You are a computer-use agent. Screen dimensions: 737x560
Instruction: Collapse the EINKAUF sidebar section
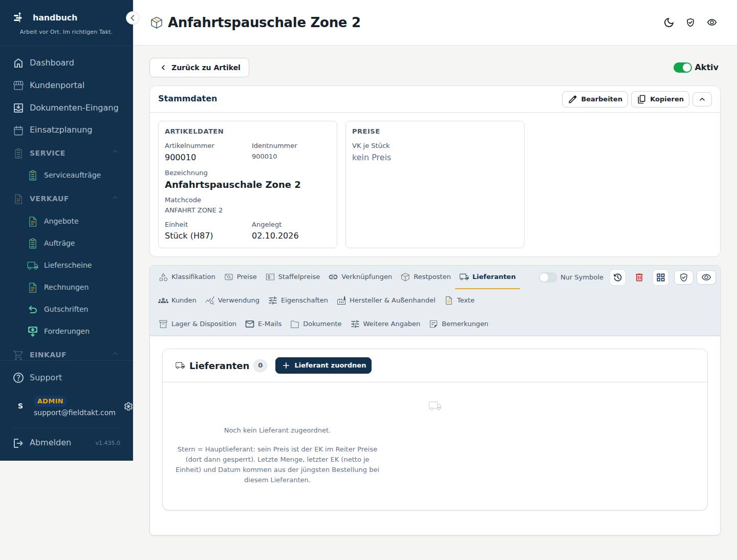pyautogui.click(x=115, y=354)
